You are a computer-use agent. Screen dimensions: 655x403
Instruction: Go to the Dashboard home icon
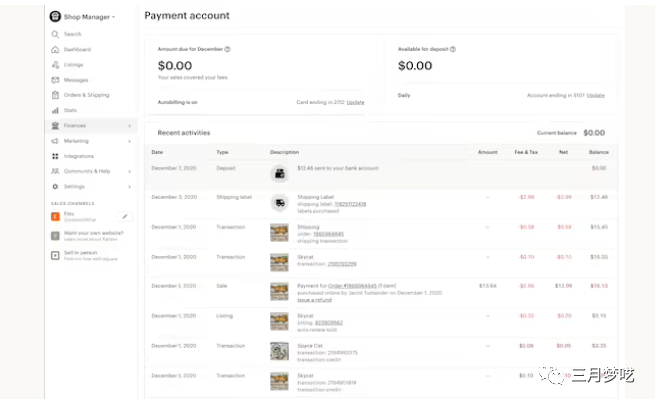tap(54, 49)
